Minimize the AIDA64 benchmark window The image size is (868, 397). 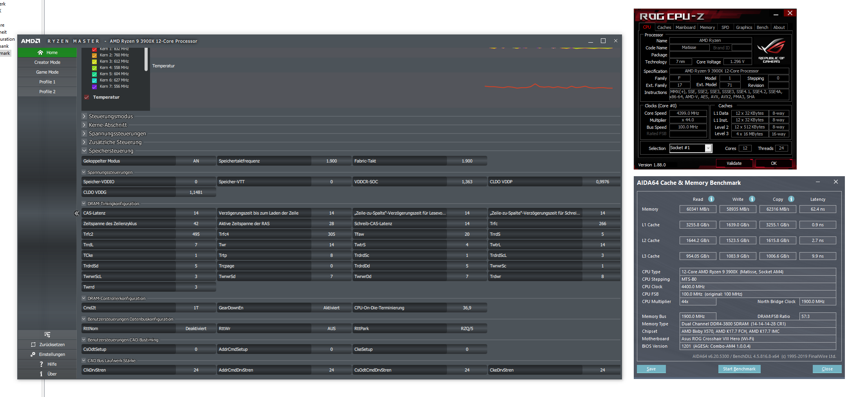pyautogui.click(x=818, y=182)
